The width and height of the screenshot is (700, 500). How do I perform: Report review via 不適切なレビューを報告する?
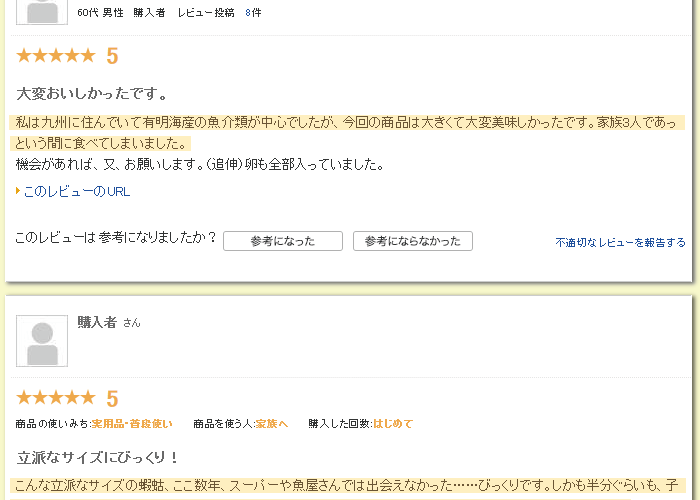pos(621,242)
